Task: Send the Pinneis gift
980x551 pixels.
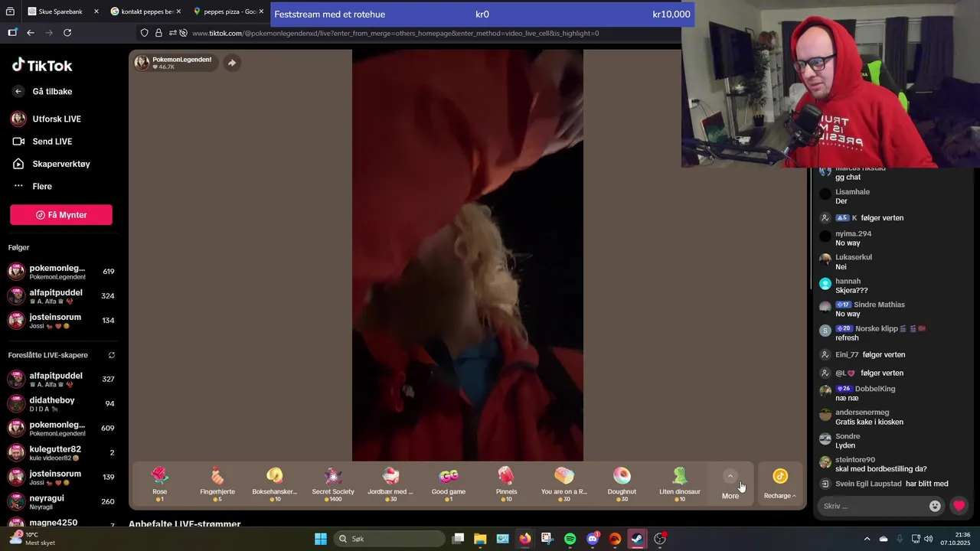Action: pyautogui.click(x=506, y=484)
